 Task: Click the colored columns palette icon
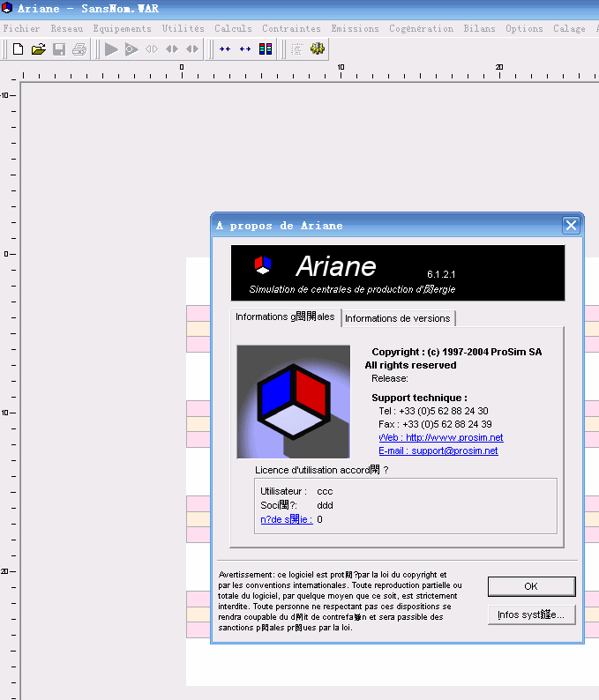click(x=266, y=49)
